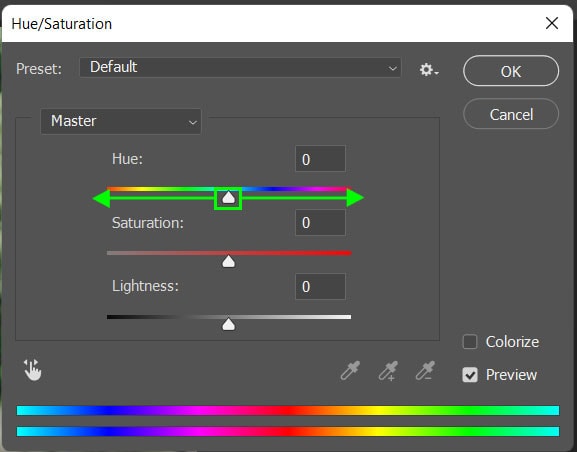Image resolution: width=577 pixels, height=452 pixels.
Task: Expand the Master color range dropdown
Action: pos(121,121)
